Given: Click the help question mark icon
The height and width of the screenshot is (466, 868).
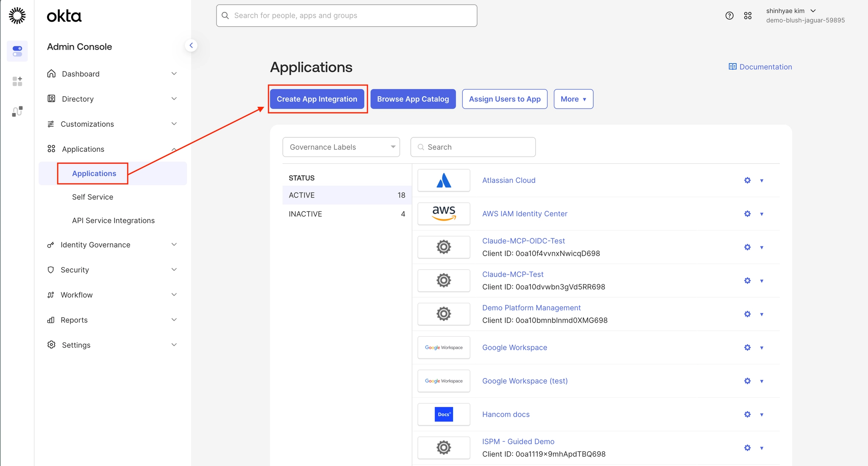Looking at the screenshot, I should click(x=729, y=16).
